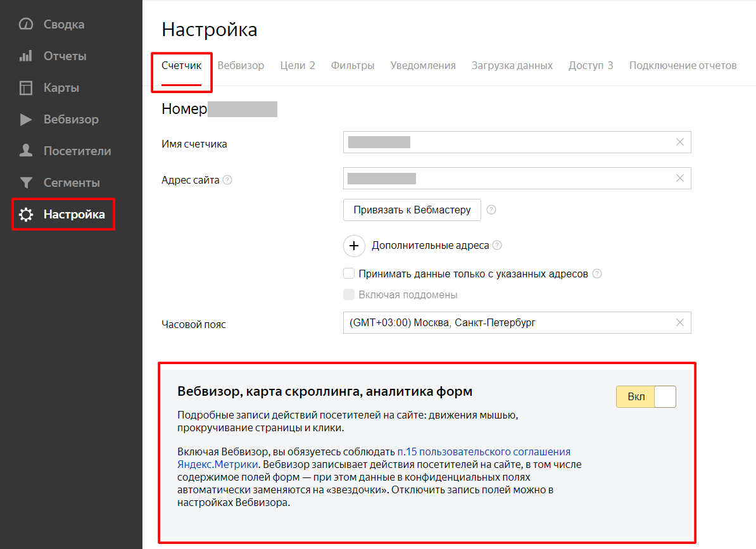Check the Включая поддомены checkbox
The image size is (756, 549).
tap(348, 294)
